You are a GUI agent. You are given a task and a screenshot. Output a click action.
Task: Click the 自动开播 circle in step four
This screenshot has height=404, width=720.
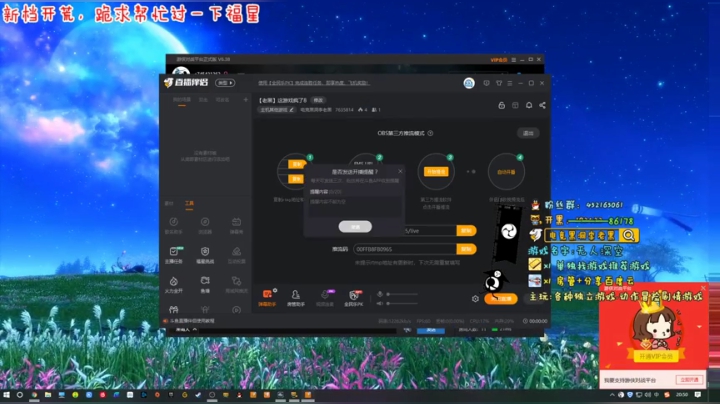coord(506,172)
